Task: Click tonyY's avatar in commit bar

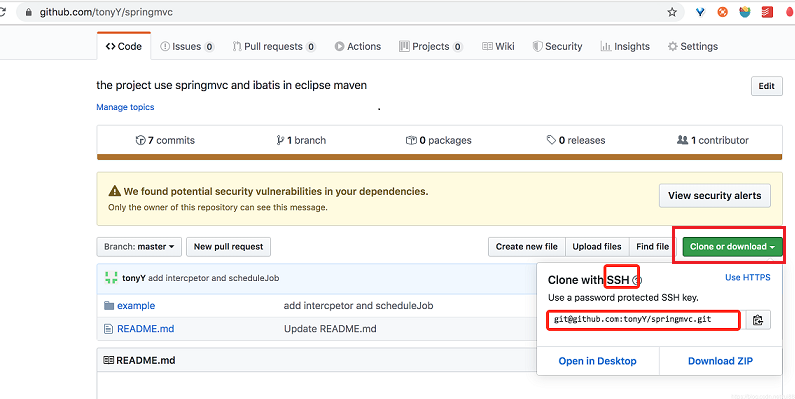Action: pyautogui.click(x=111, y=278)
